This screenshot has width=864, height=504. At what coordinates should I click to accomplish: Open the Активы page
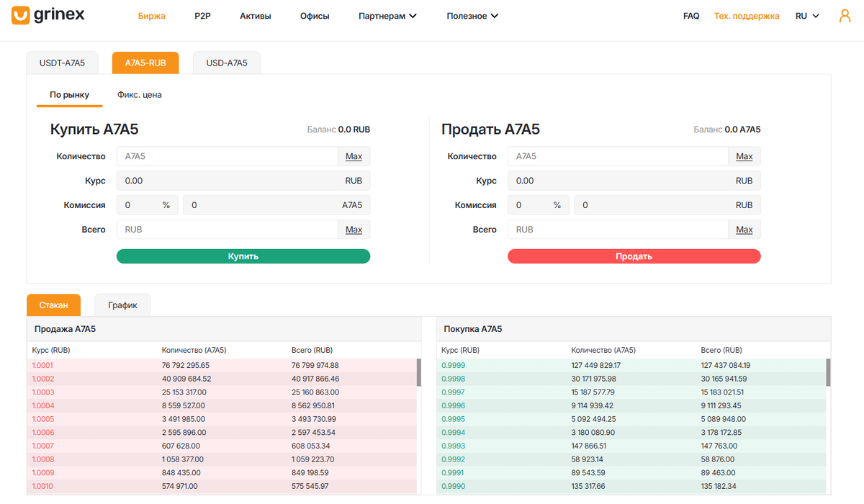256,16
